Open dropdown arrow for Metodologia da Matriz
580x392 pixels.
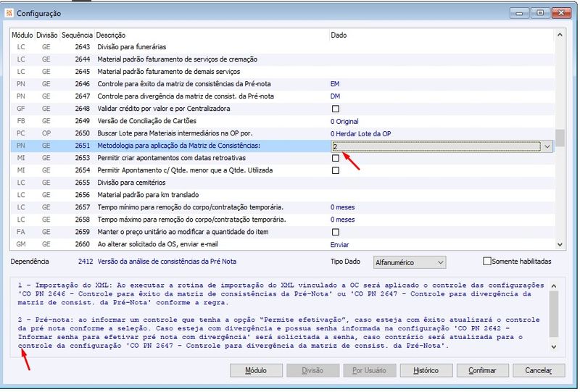coord(547,146)
